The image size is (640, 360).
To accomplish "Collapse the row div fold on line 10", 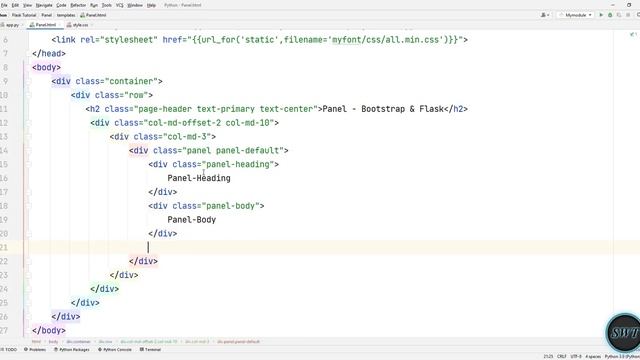I will (x=28, y=96).
